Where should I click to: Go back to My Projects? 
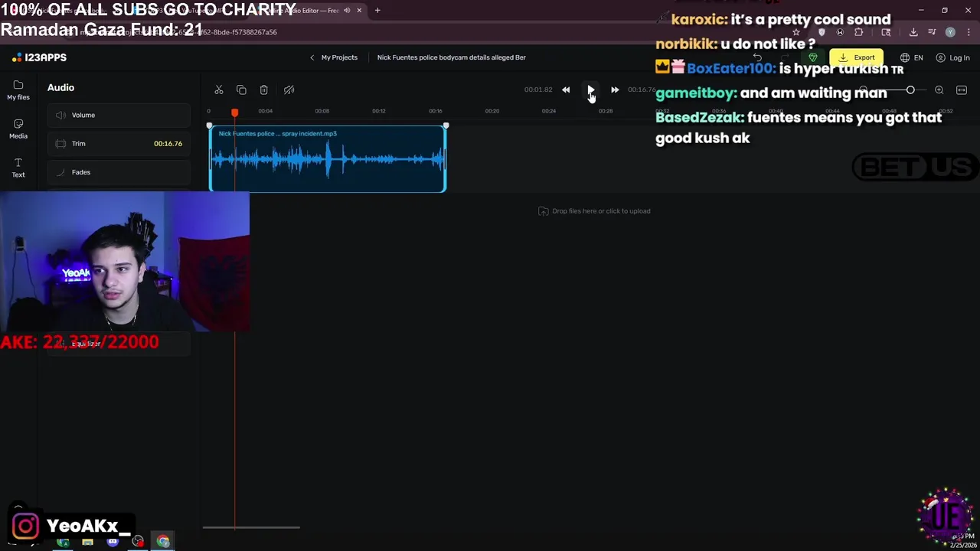(334, 57)
